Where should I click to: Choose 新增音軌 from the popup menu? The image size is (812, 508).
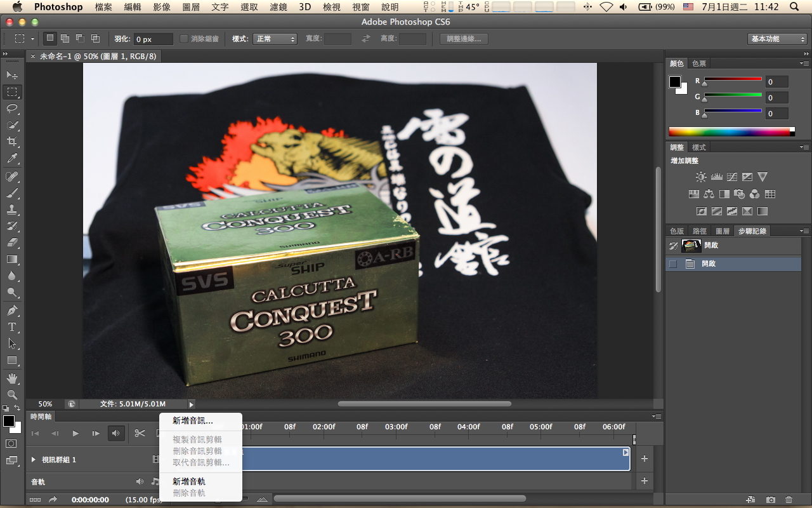tap(200, 481)
